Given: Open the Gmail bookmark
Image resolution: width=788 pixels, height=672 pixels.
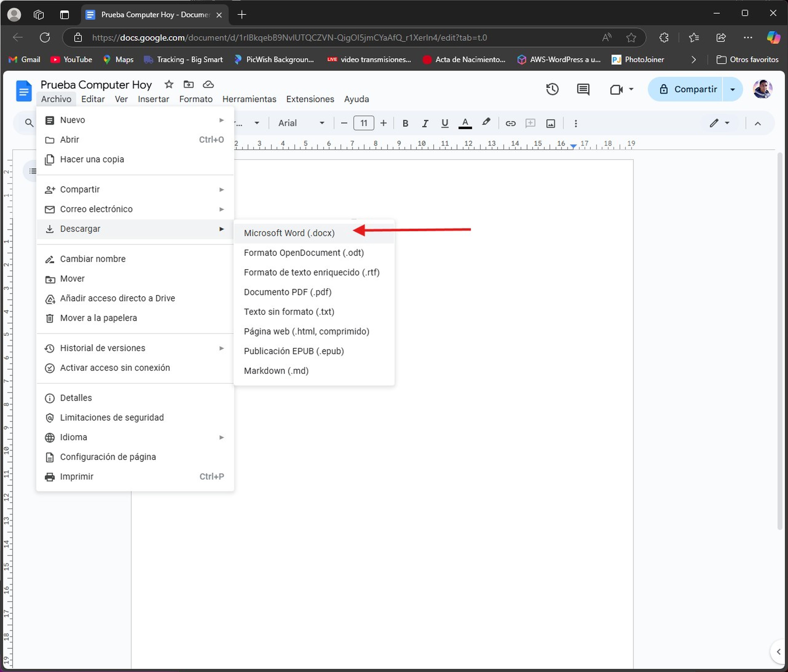Looking at the screenshot, I should [24, 59].
